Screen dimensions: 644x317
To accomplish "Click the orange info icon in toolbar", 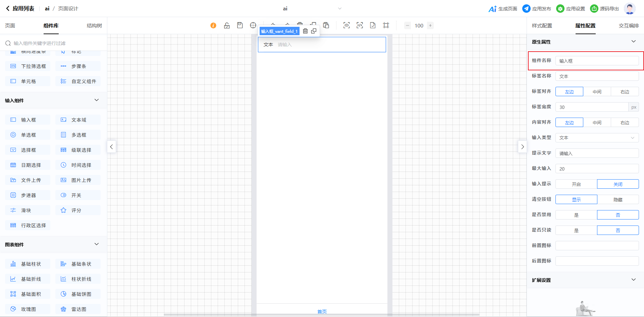I will 213,25.
